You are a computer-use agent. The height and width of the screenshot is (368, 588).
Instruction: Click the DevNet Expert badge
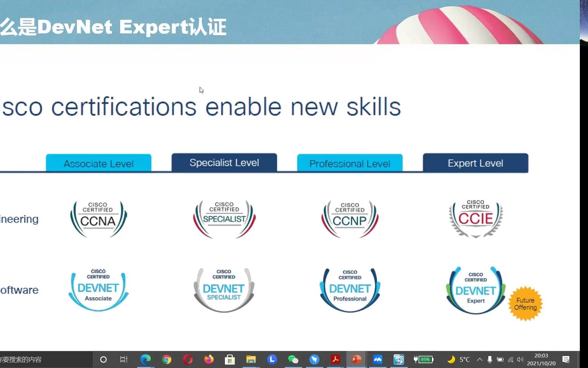[476, 290]
